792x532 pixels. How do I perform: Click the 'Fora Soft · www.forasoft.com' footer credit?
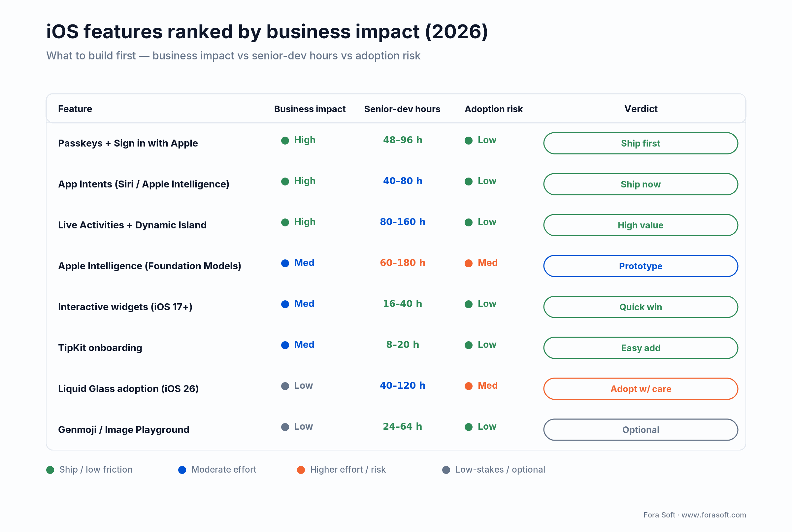(695, 515)
